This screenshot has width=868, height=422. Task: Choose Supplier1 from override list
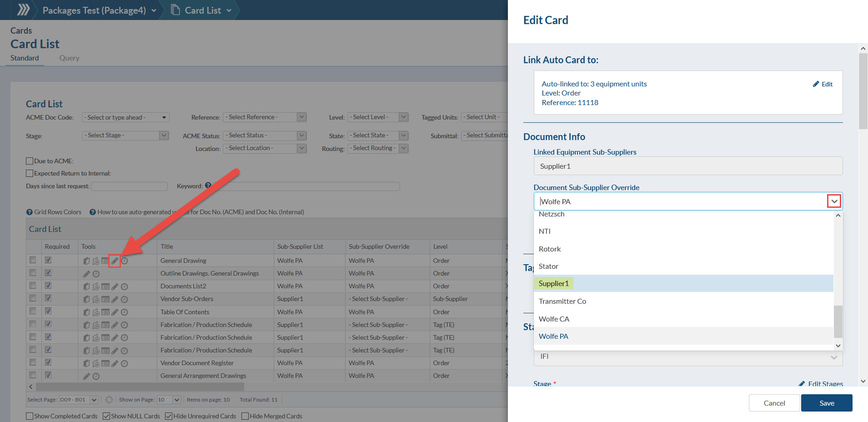684,283
